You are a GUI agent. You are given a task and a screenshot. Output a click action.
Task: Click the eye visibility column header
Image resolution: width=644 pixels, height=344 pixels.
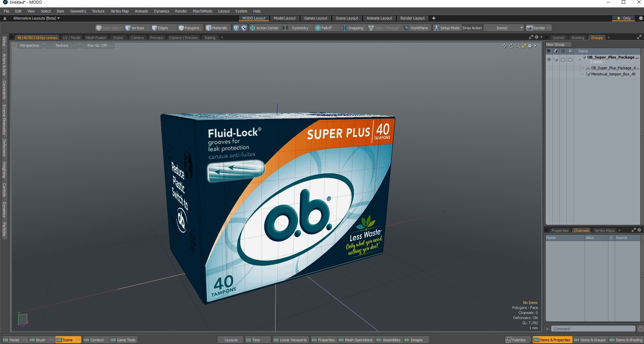click(x=549, y=51)
